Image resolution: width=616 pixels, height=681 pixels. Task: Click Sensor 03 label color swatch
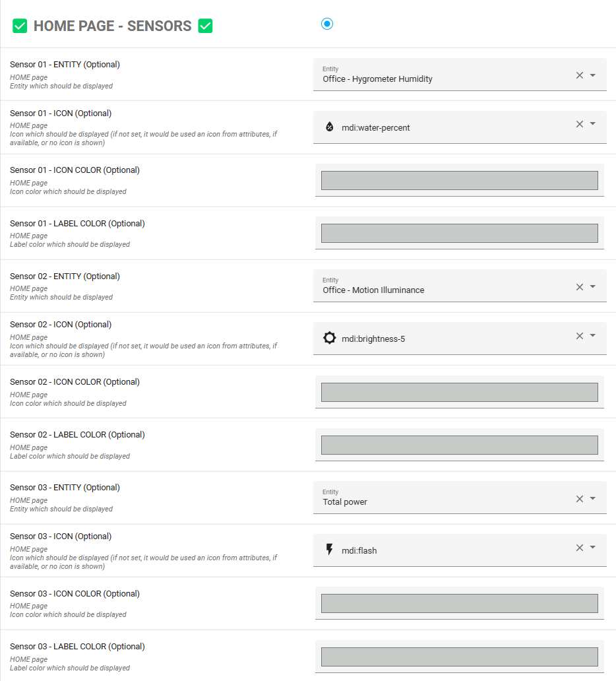[x=459, y=657]
